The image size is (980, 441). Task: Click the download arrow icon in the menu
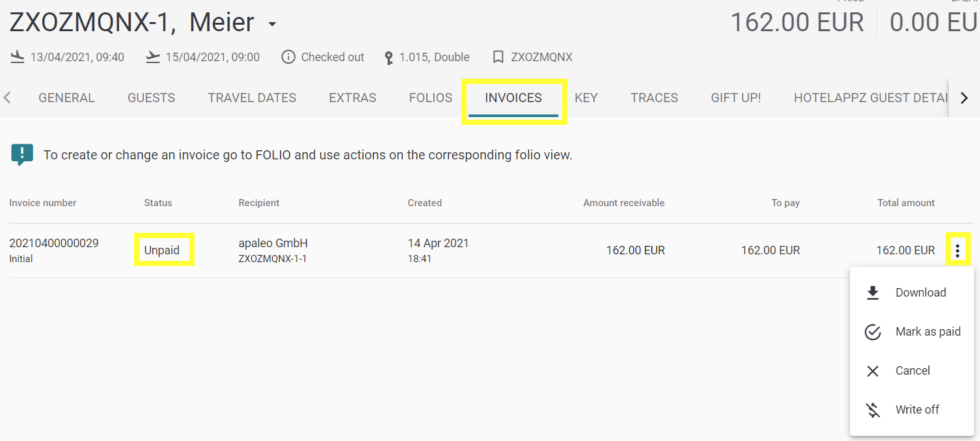(x=872, y=292)
